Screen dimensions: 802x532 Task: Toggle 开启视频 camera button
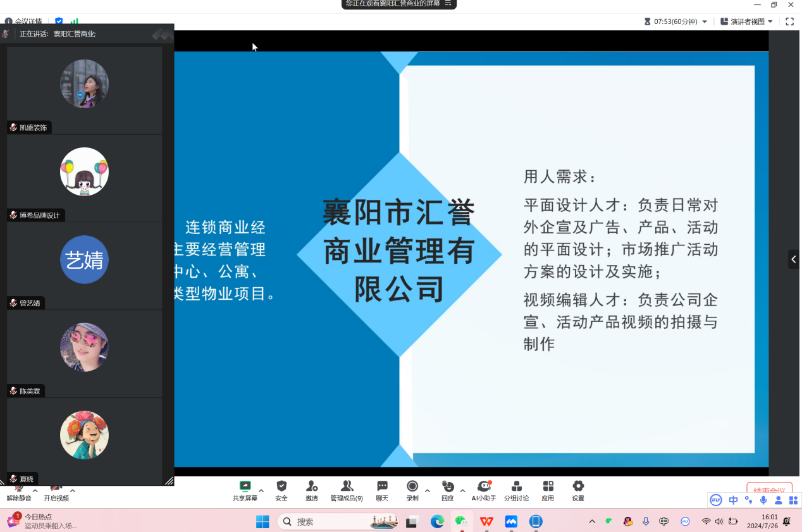pyautogui.click(x=56, y=491)
